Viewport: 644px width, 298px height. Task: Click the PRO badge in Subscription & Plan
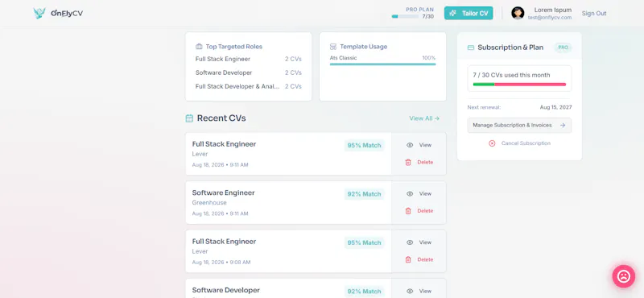coord(563,48)
